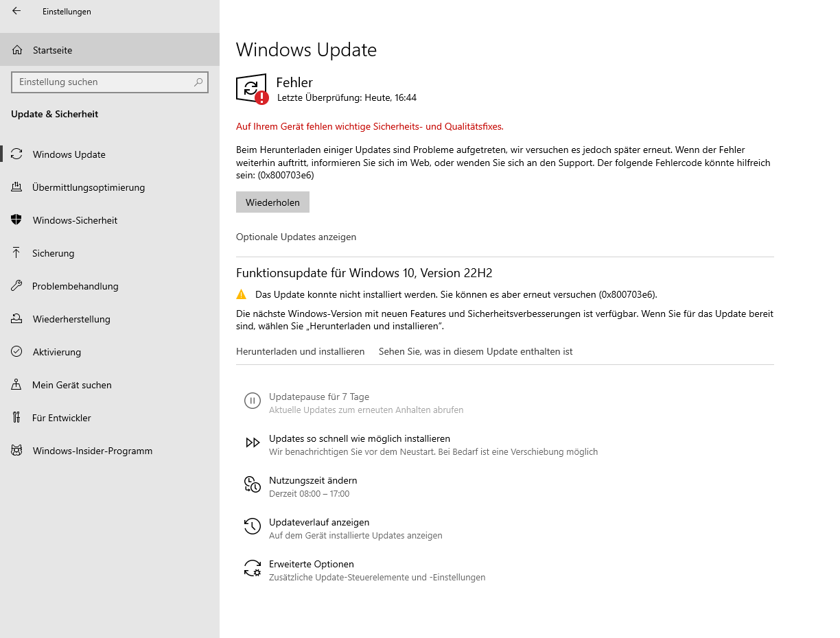Open Optionale Updates anzeigen link
The height and width of the screenshot is (638, 840).
coord(296,237)
